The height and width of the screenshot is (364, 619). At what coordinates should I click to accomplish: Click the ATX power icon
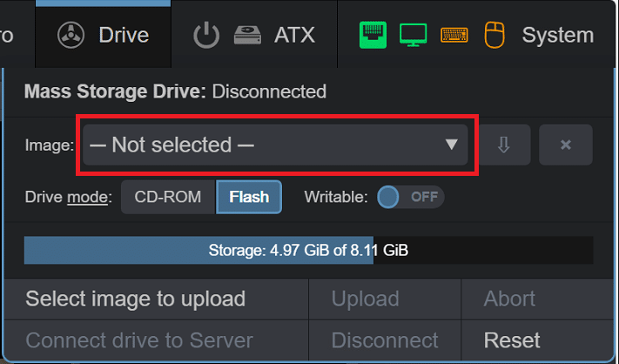point(206,35)
